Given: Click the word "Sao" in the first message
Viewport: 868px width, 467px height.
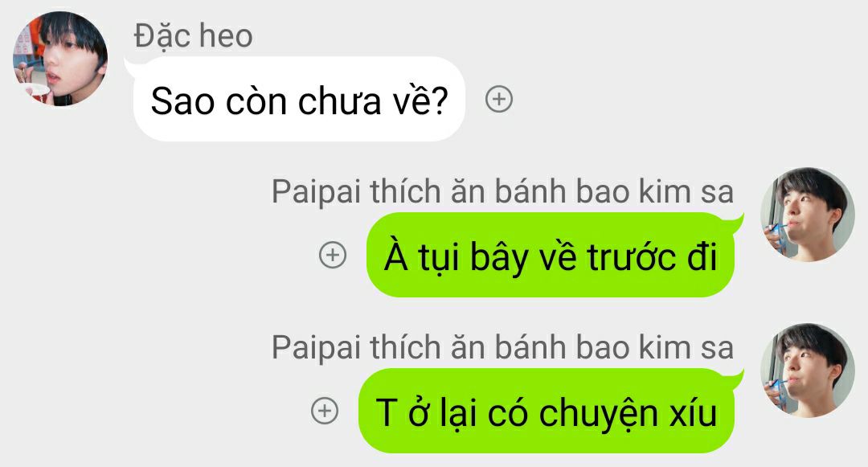Looking at the screenshot, I should pos(182,101).
